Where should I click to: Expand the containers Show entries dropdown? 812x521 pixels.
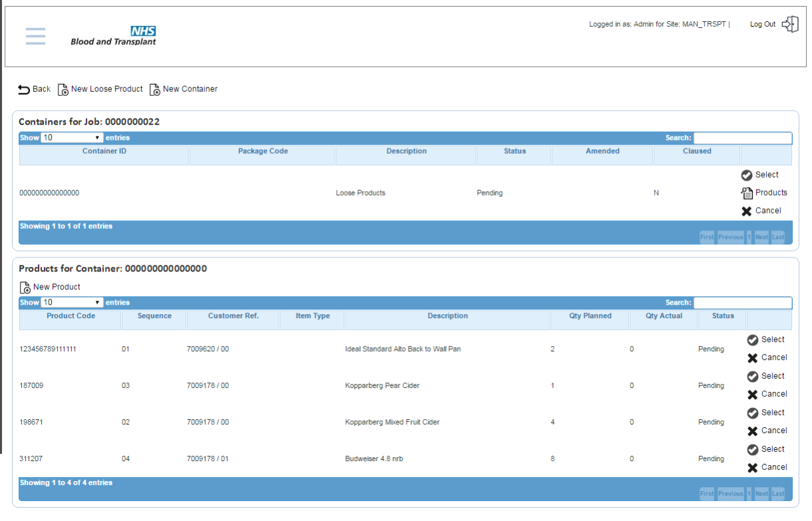coord(71,138)
